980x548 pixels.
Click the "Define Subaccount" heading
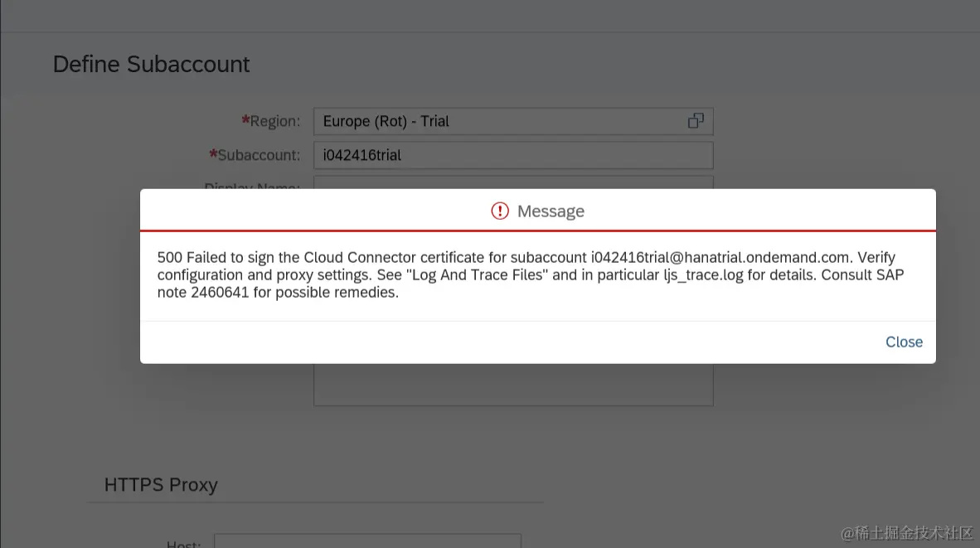click(151, 65)
